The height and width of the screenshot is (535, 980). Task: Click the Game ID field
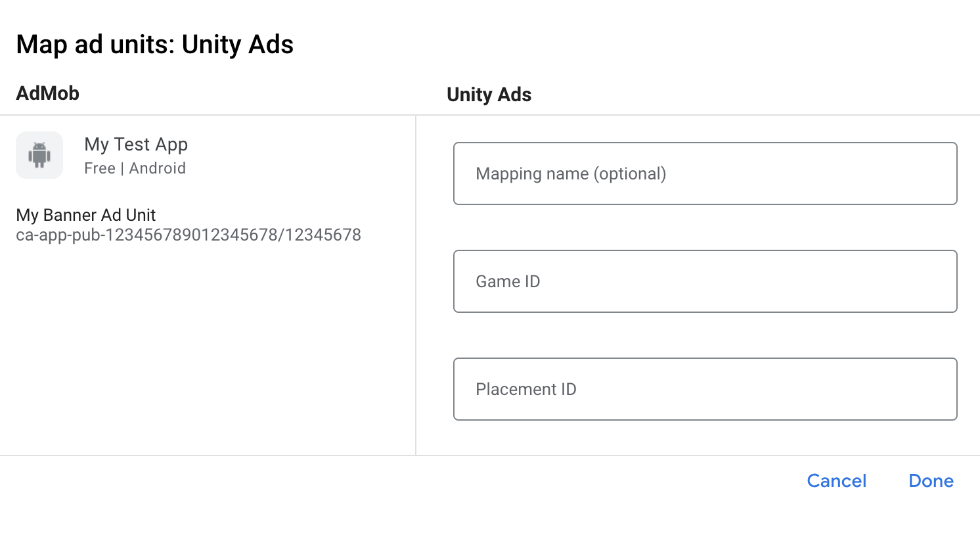[705, 281]
